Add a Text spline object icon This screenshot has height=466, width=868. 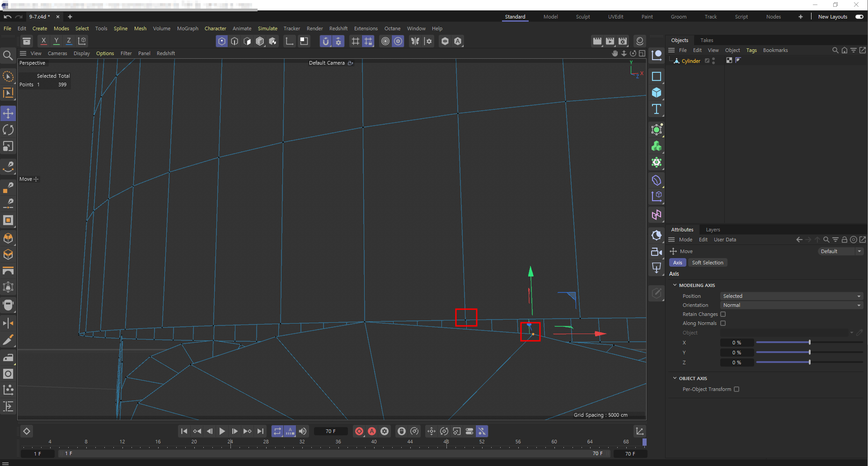coord(657,109)
